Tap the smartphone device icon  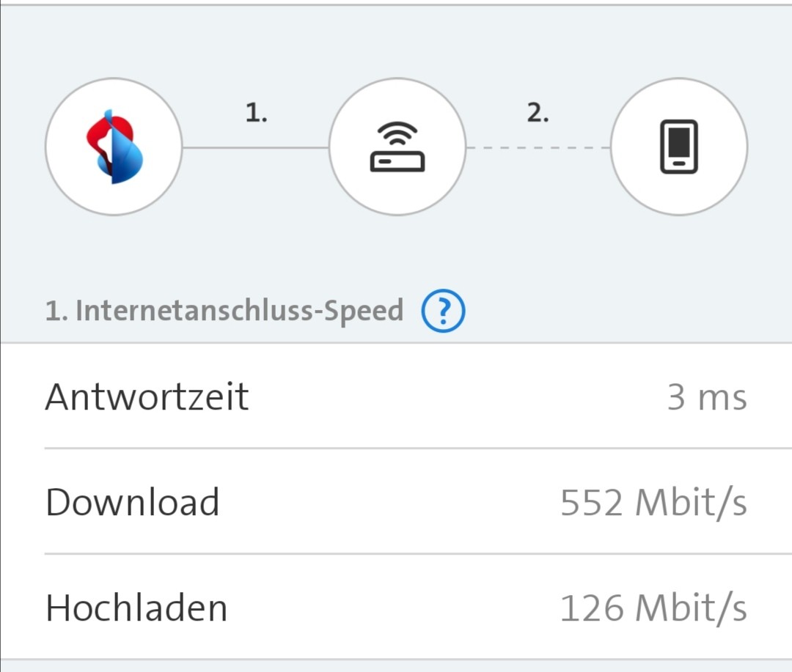(x=679, y=147)
